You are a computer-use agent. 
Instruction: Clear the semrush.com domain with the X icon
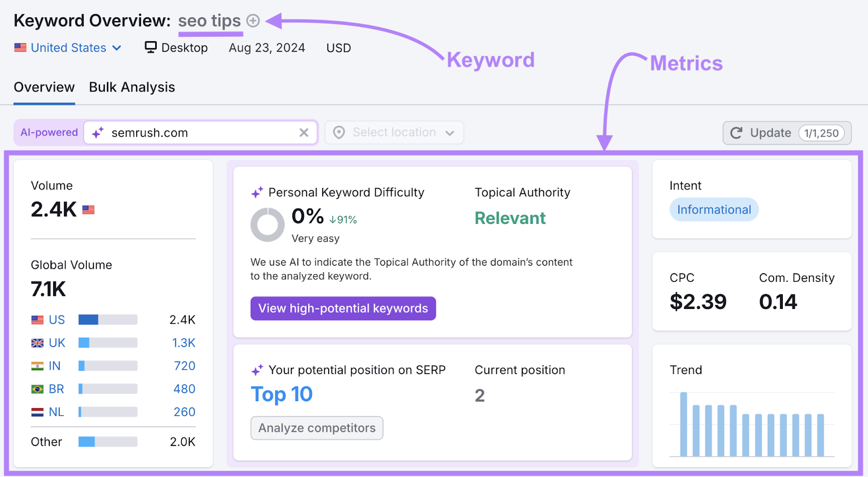click(304, 132)
